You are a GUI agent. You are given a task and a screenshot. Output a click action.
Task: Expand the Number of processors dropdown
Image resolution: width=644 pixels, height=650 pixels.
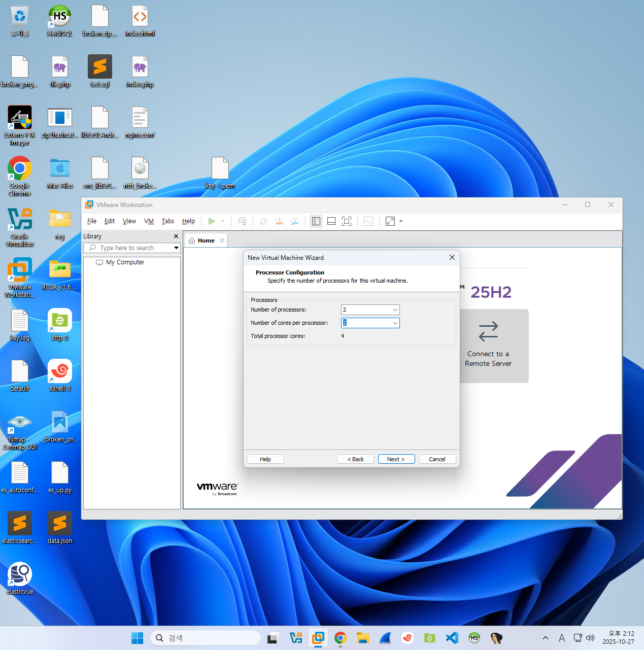tap(395, 310)
